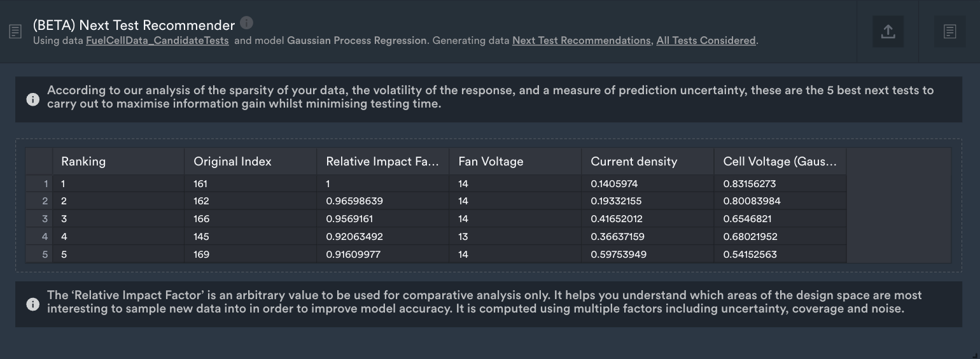
Task: Open the FuelCellData_CandidateTests data link
Action: coord(157,41)
